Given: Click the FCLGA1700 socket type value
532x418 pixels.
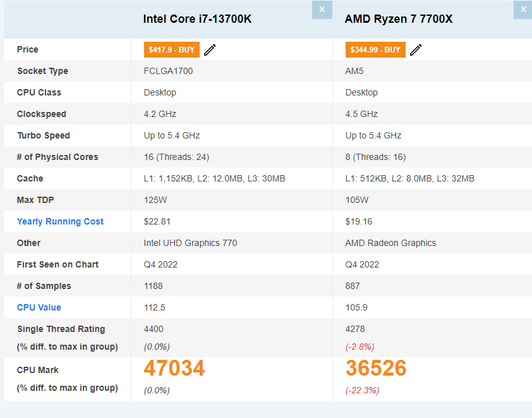Looking at the screenshot, I should point(168,71).
